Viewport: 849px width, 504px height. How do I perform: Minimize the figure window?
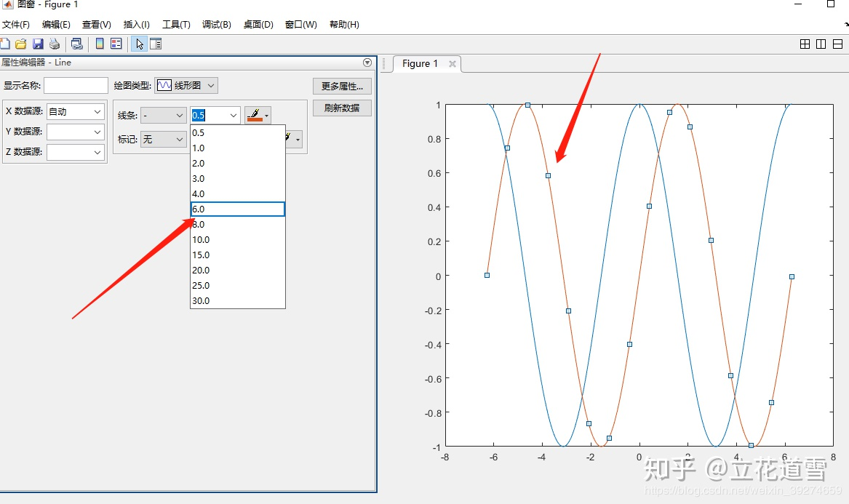click(x=798, y=4)
